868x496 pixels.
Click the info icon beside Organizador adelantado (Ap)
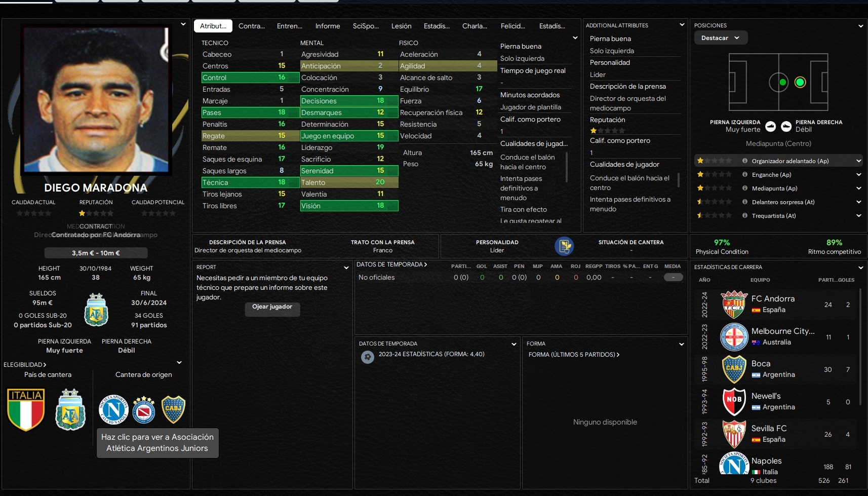[745, 161]
